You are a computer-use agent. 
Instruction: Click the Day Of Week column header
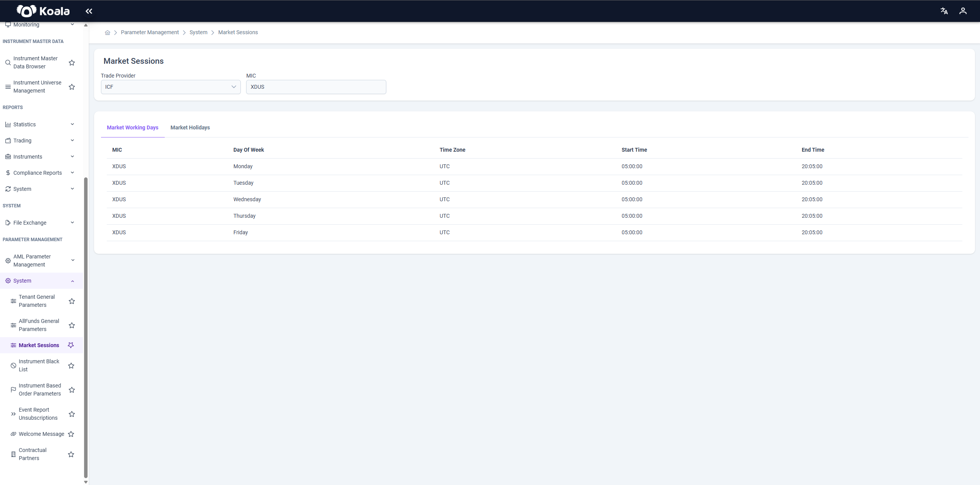248,150
